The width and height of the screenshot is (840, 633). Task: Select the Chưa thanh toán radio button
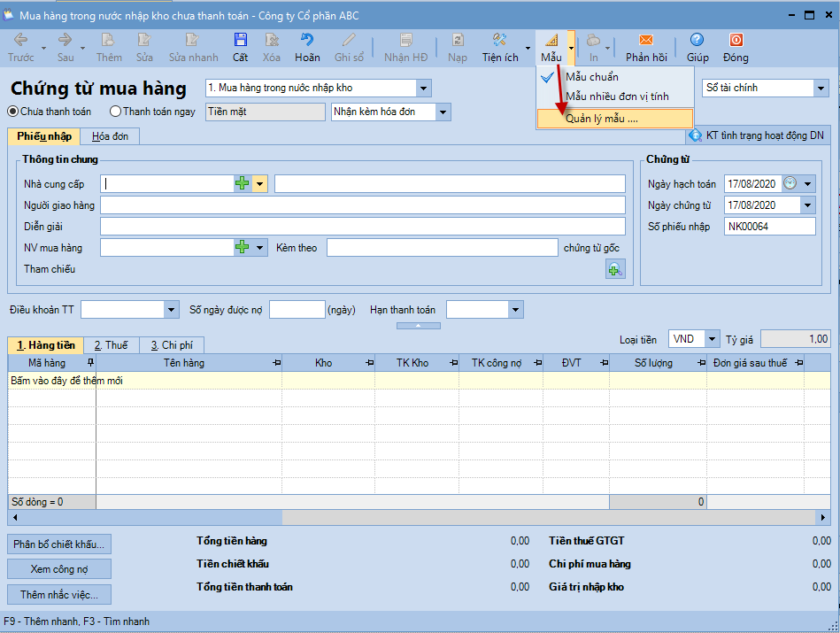(13, 112)
